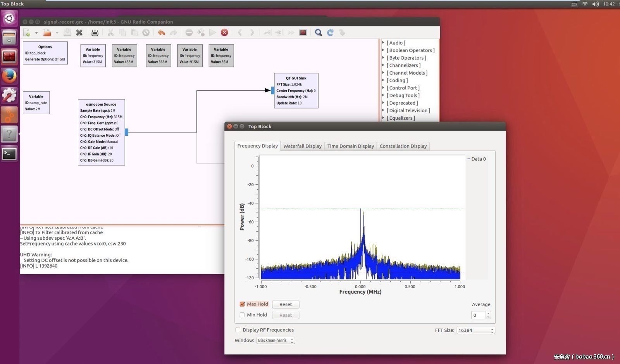This screenshot has width=620, height=364.
Task: Stop the running flow graph
Action: click(224, 33)
